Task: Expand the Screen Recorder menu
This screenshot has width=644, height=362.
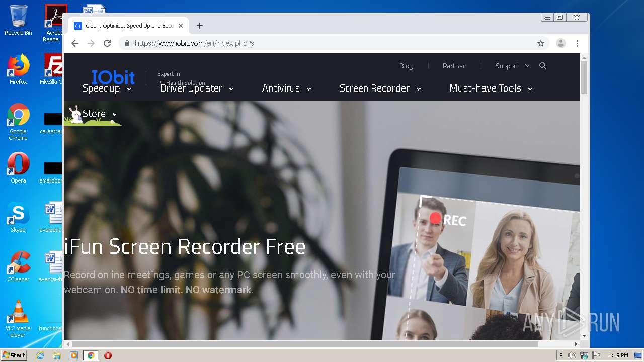Action: [380, 88]
